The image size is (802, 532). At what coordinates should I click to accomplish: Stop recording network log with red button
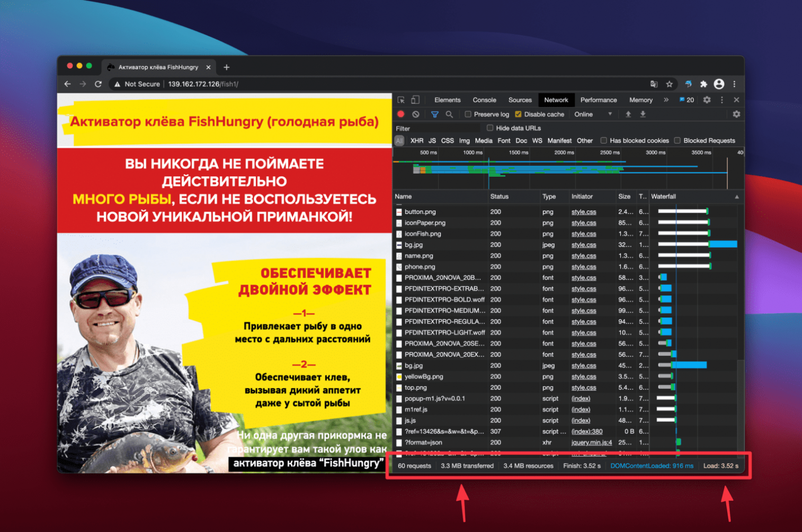[x=401, y=114]
